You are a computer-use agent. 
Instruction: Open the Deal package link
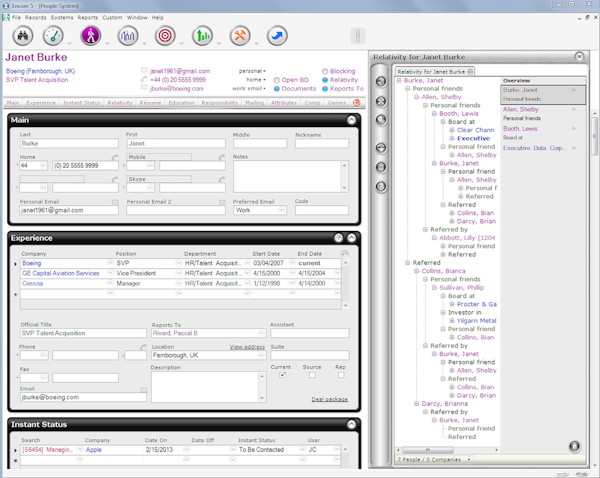329,399
